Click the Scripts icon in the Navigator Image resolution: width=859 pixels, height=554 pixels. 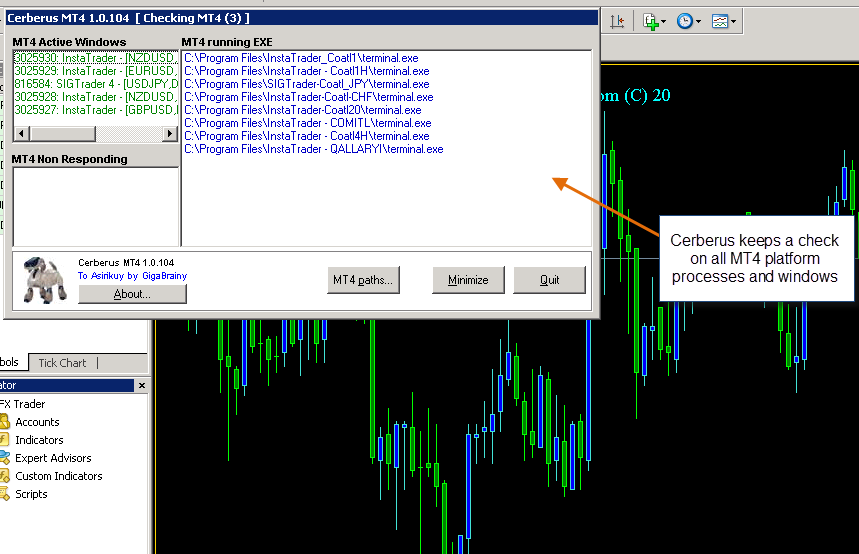4,494
